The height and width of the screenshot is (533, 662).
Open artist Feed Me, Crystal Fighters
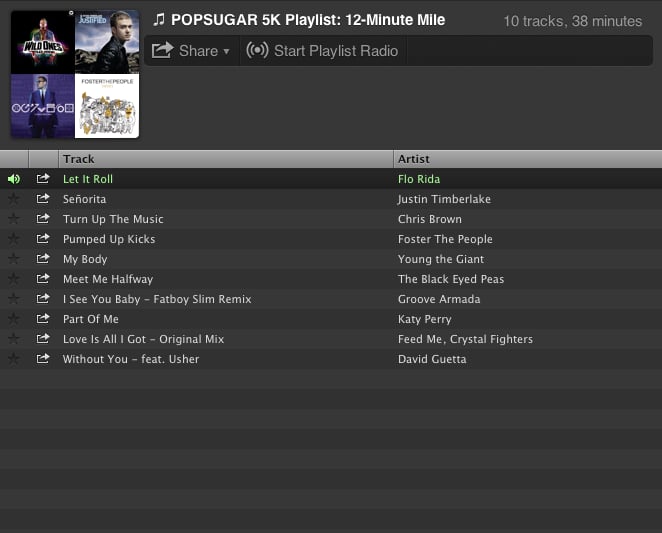pyautogui.click(x=465, y=339)
